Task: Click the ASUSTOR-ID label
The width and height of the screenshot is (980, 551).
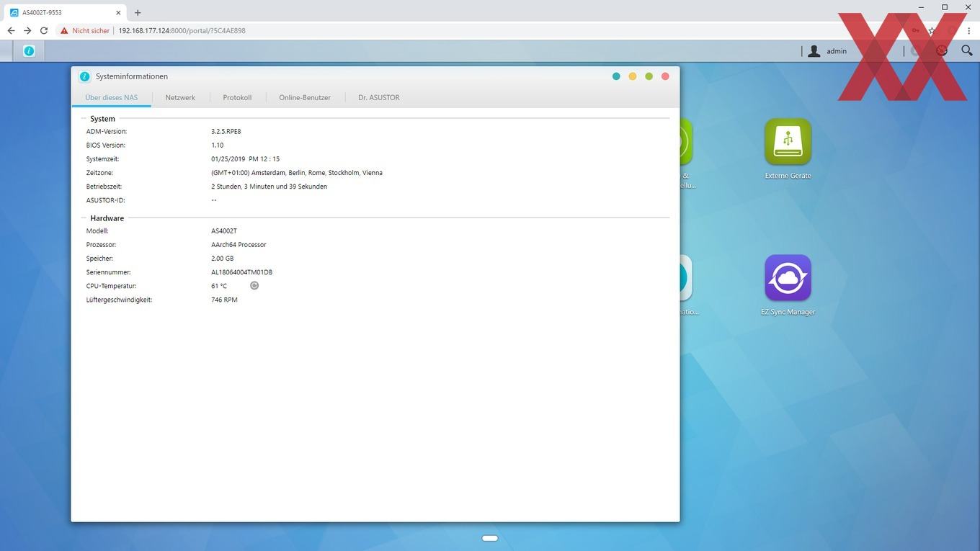Action: tap(105, 200)
